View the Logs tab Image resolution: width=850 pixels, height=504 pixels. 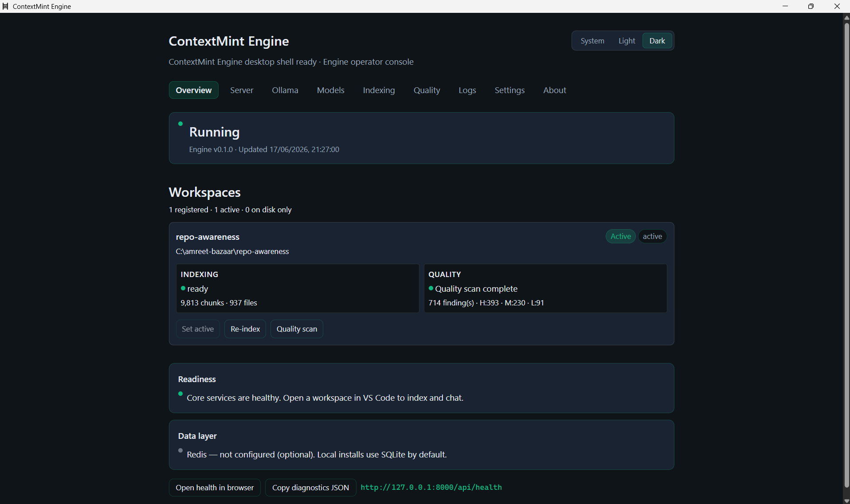[467, 90]
